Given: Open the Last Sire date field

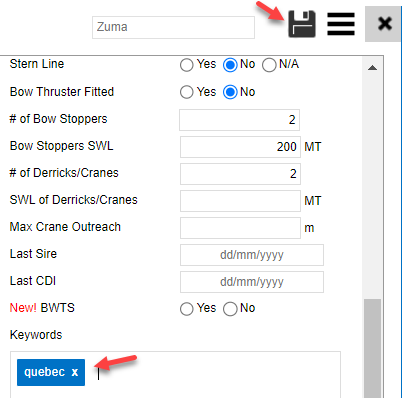Looking at the screenshot, I should click(252, 255).
